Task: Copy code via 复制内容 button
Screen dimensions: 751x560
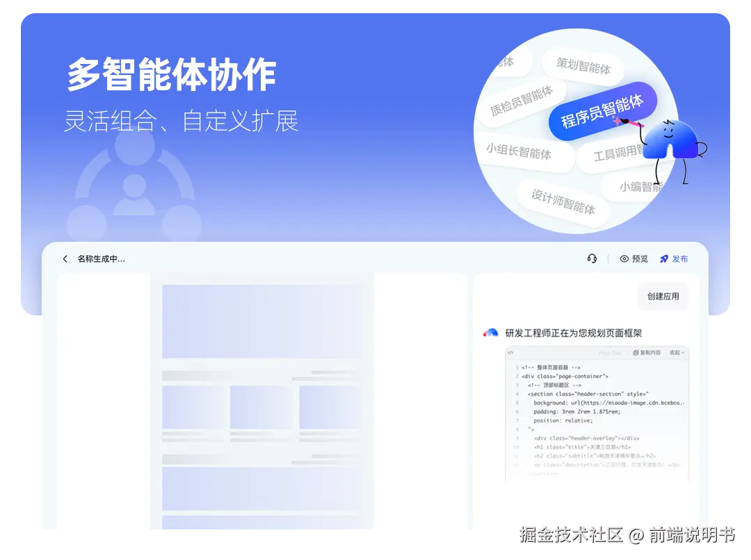Action: click(647, 353)
